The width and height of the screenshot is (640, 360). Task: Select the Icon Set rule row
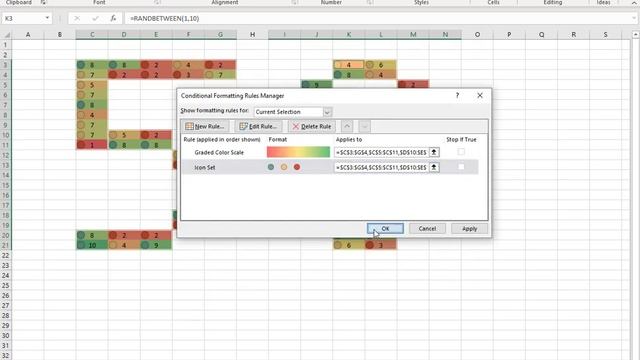tap(330, 167)
